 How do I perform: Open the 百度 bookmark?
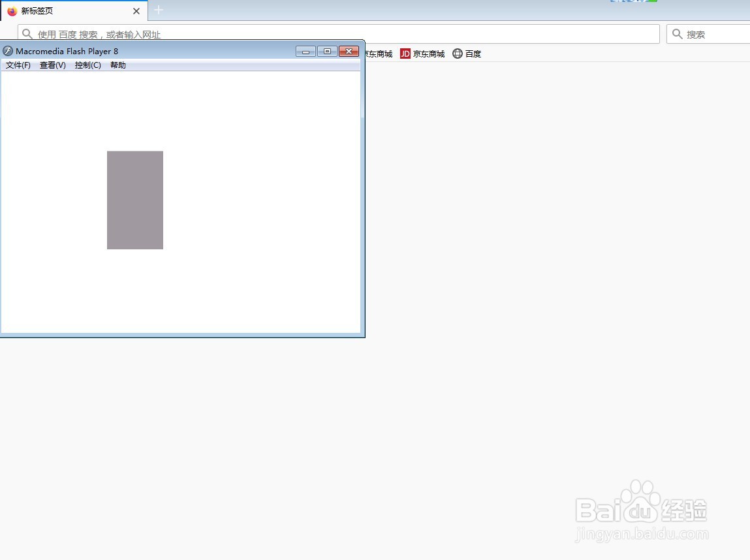(x=467, y=54)
